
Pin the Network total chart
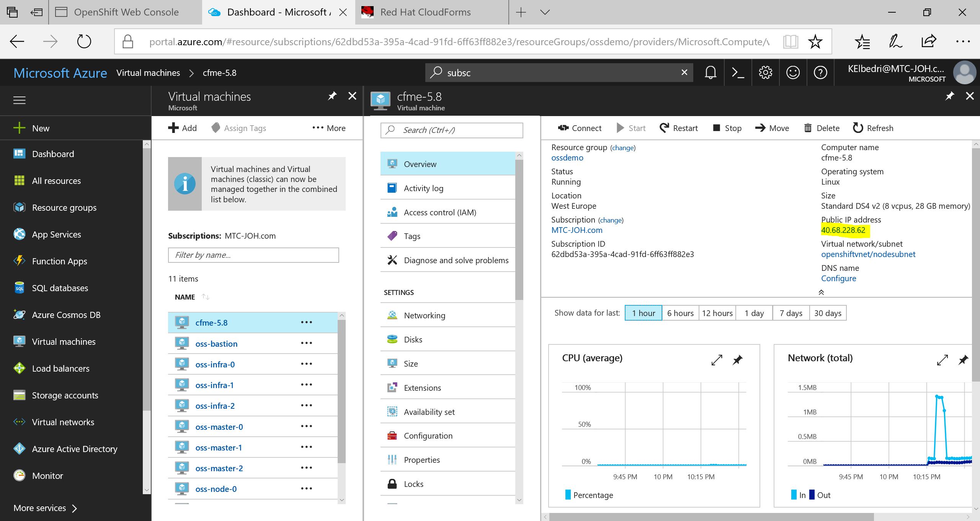pos(963,360)
